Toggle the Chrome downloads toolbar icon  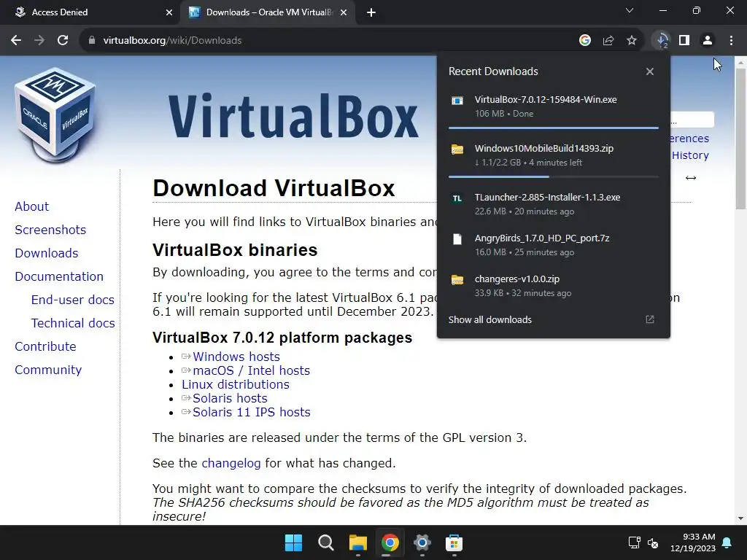662,41
